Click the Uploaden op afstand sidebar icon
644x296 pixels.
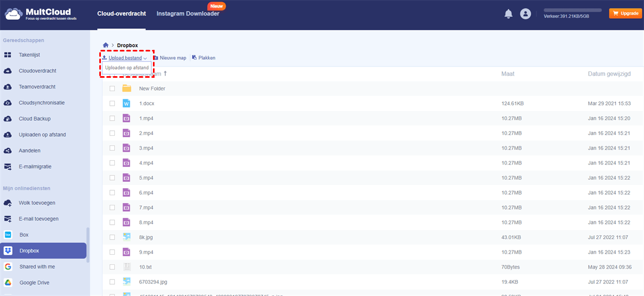pyautogui.click(x=8, y=135)
